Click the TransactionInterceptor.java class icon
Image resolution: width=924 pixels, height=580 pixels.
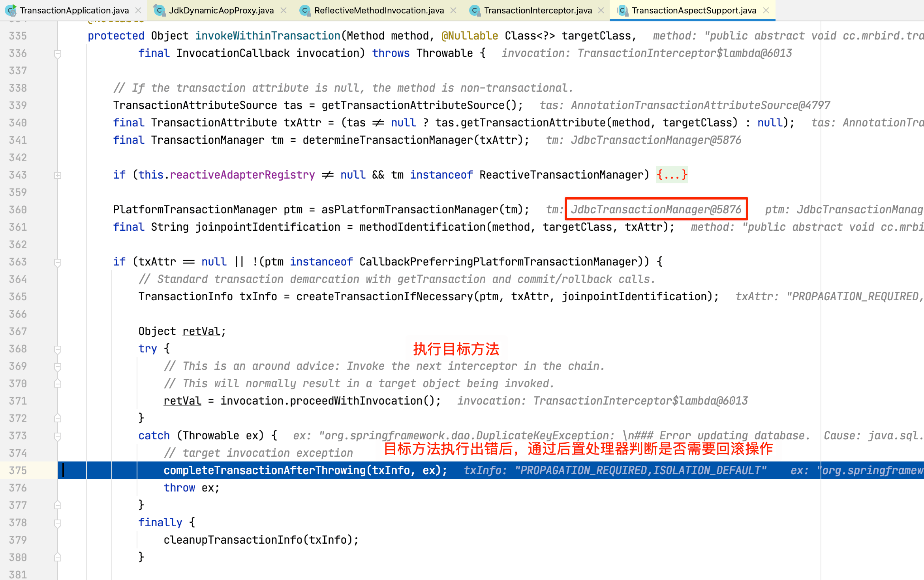coord(475,10)
